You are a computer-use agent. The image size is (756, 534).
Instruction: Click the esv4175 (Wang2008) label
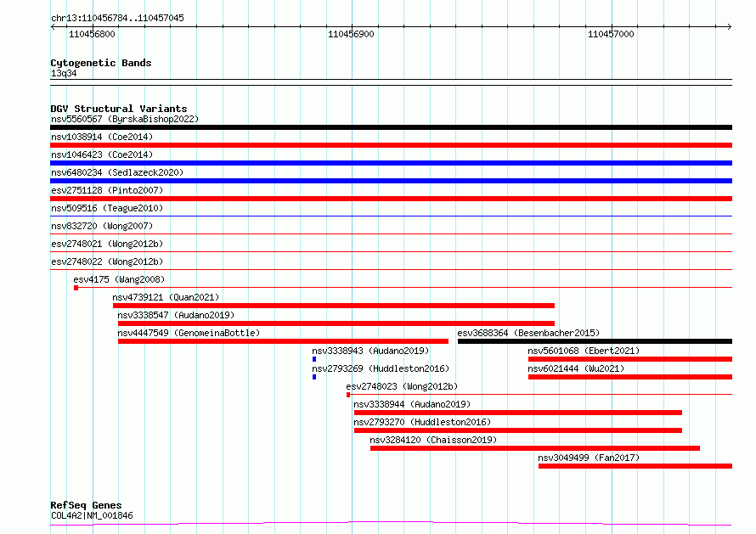click(x=119, y=279)
